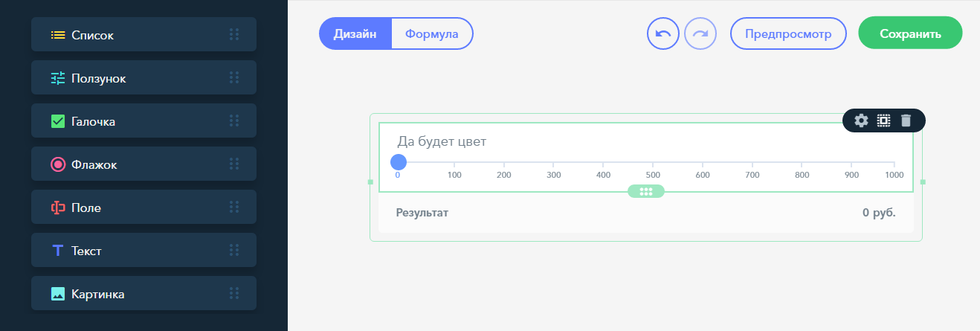Switch to the Формула tab
Viewport: 980px width, 331px height.
[x=431, y=33]
